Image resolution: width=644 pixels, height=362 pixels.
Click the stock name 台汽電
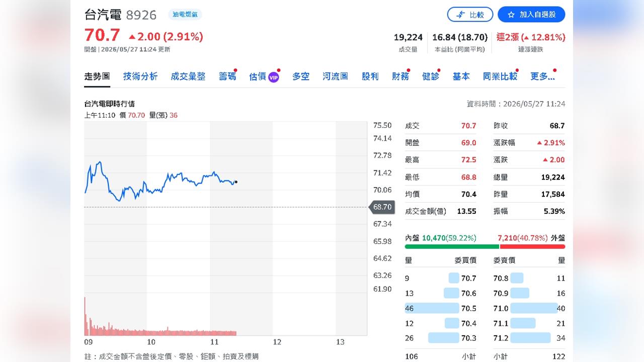click(x=103, y=15)
